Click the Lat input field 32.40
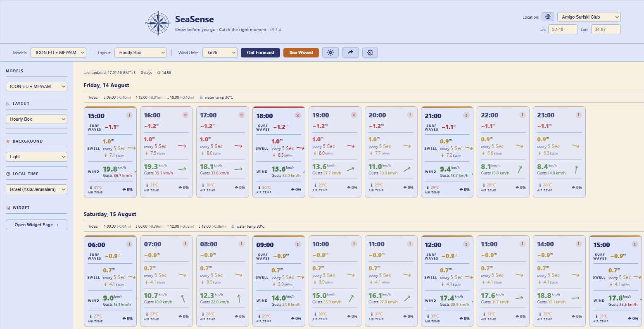This screenshot has height=329, width=644. coord(563,29)
